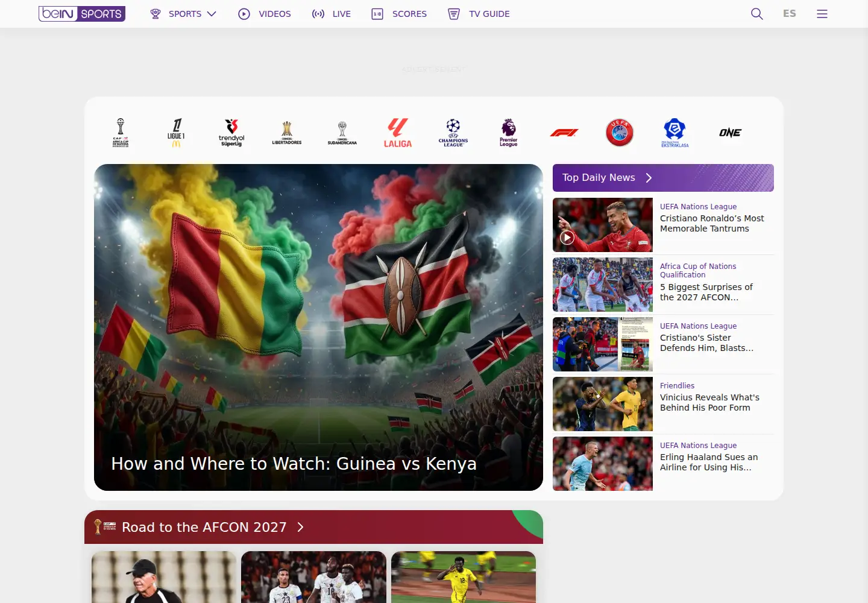Open the Road to the AFCON 2027 section
The height and width of the screenshot is (603, 868).
(313, 527)
